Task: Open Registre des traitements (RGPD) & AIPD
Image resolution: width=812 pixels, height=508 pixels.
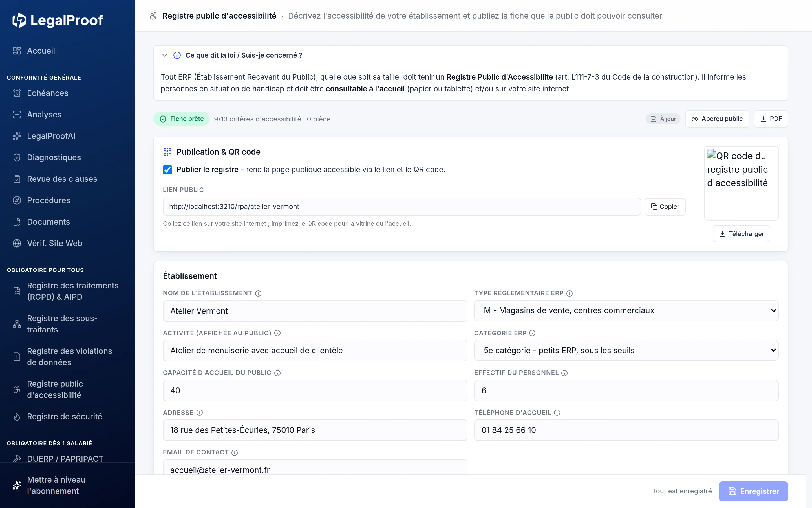Action: click(x=67, y=291)
